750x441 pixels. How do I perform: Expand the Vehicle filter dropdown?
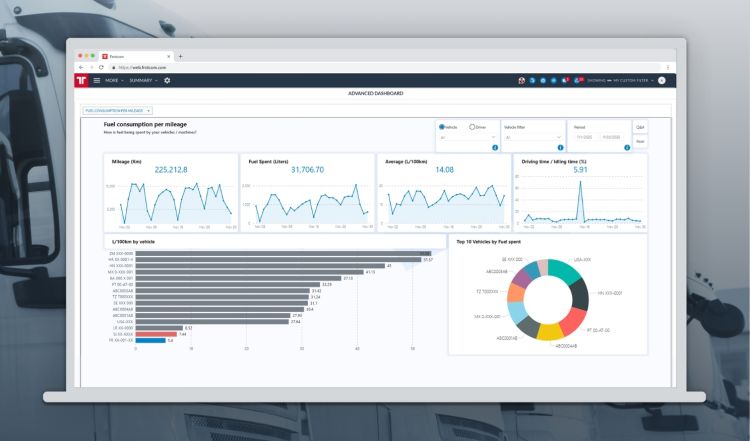coord(532,138)
